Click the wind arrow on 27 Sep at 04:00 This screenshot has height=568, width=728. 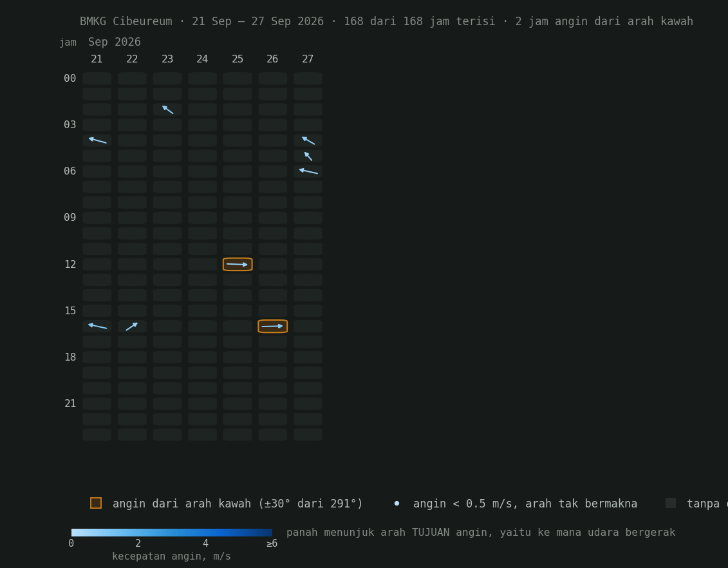[x=308, y=140]
